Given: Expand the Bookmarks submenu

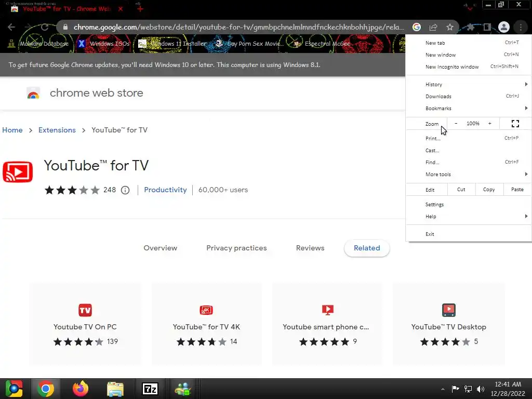Looking at the screenshot, I should click(469, 108).
